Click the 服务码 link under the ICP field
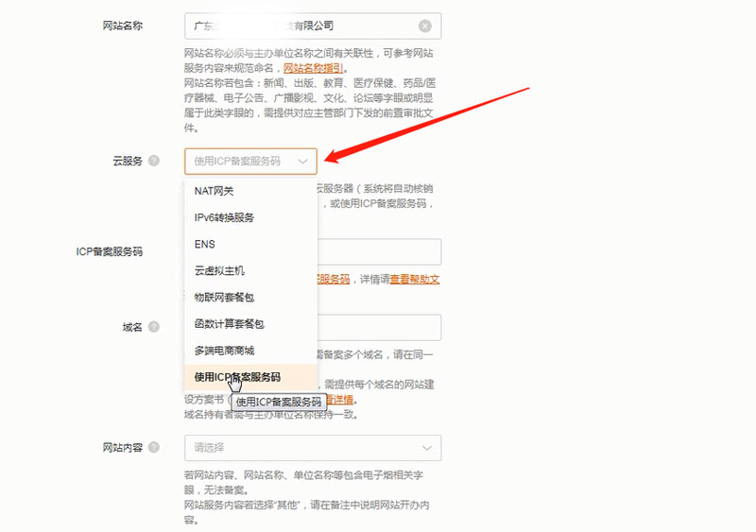Image resolution: width=756 pixels, height=532 pixels. click(x=333, y=280)
